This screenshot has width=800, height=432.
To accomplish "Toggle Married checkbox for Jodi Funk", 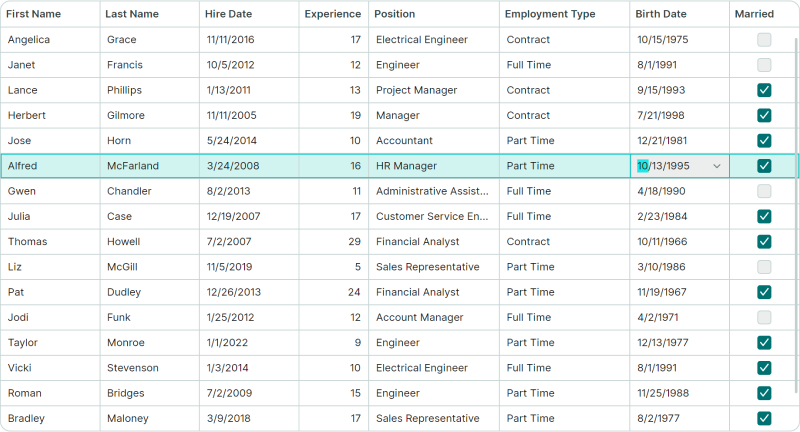I will [x=764, y=317].
